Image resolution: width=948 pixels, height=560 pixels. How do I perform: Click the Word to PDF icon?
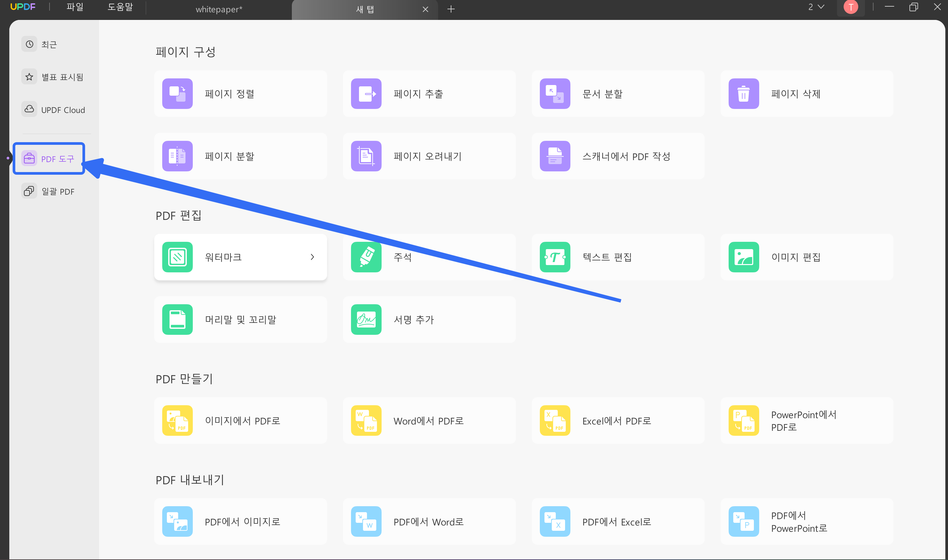(x=366, y=420)
